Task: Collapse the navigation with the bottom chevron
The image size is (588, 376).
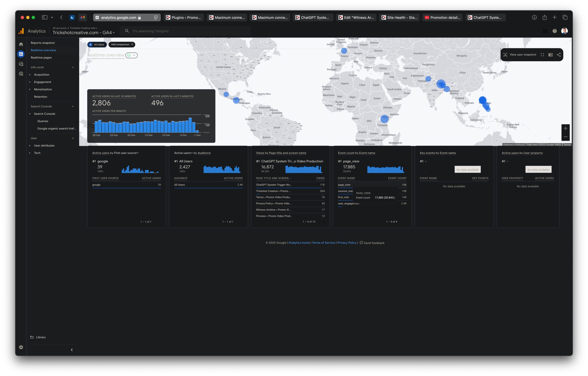Action: pyautogui.click(x=72, y=350)
